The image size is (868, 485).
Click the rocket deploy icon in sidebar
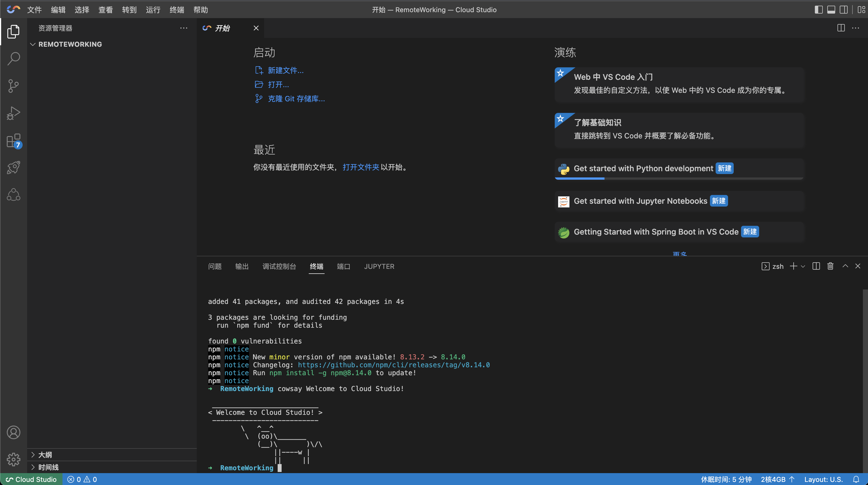pos(14,168)
